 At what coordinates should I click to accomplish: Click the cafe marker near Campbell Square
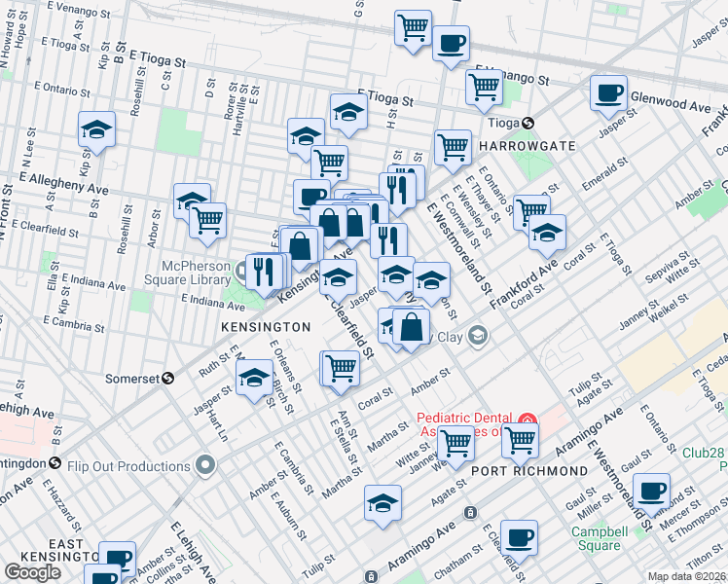click(651, 492)
